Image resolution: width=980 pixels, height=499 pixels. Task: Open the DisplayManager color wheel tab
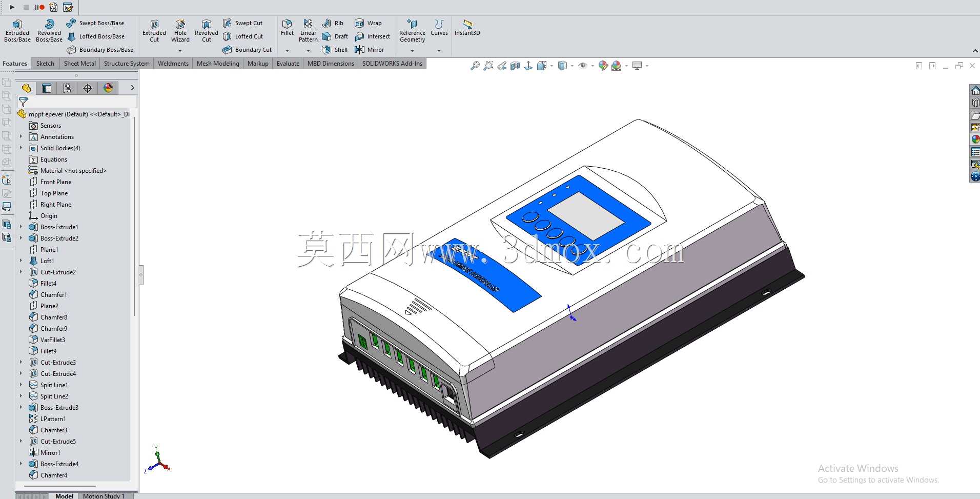click(x=108, y=88)
